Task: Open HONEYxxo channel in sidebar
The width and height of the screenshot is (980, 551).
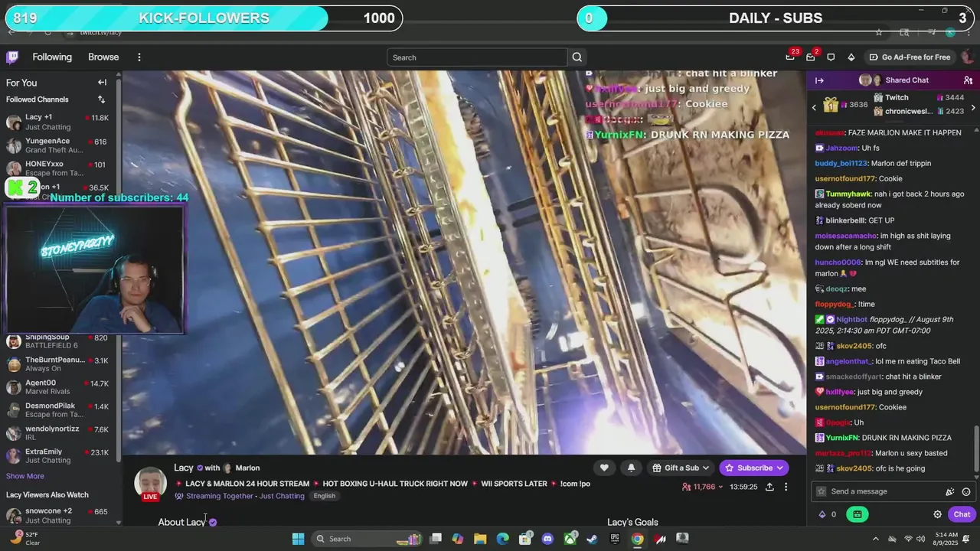Action: [58, 168]
